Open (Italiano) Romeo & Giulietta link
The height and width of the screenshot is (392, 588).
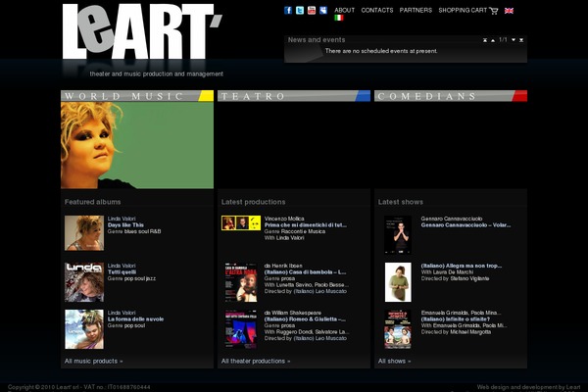pos(305,319)
